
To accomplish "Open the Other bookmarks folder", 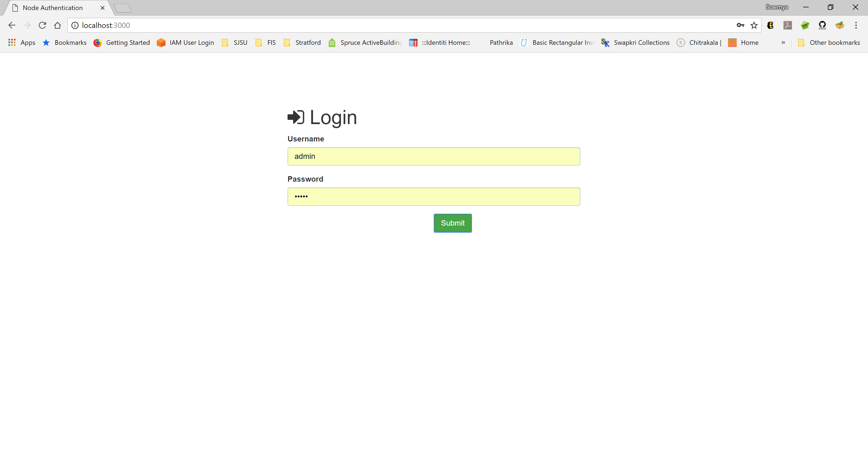I will coord(829,42).
